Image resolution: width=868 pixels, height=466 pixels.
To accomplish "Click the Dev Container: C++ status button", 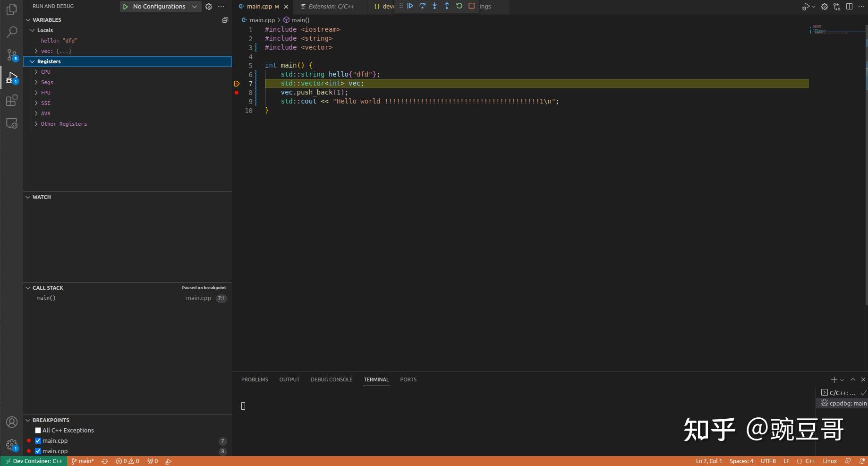I will [33, 461].
